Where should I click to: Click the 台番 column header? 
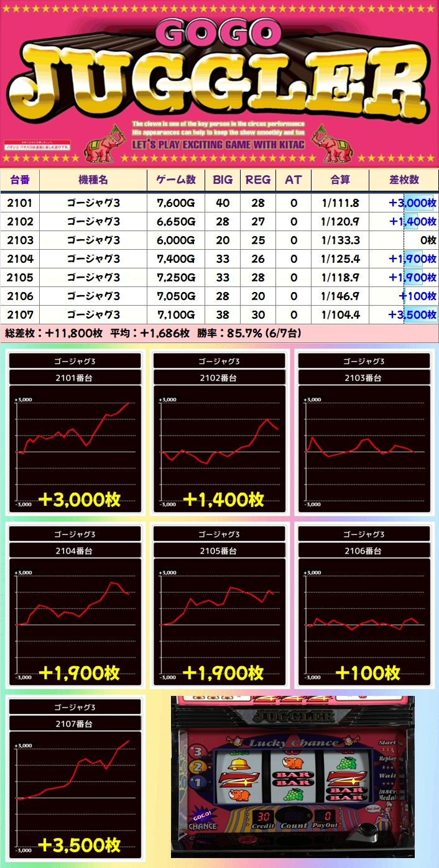click(x=21, y=180)
